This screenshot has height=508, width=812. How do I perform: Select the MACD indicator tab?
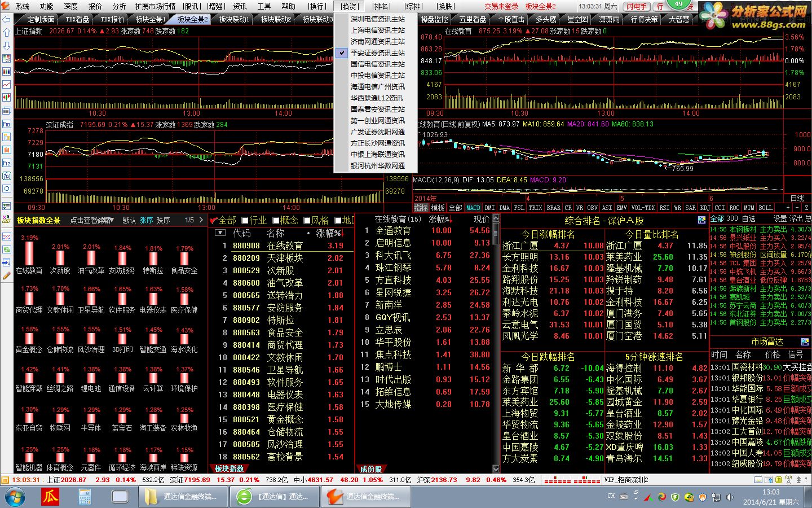(473, 208)
